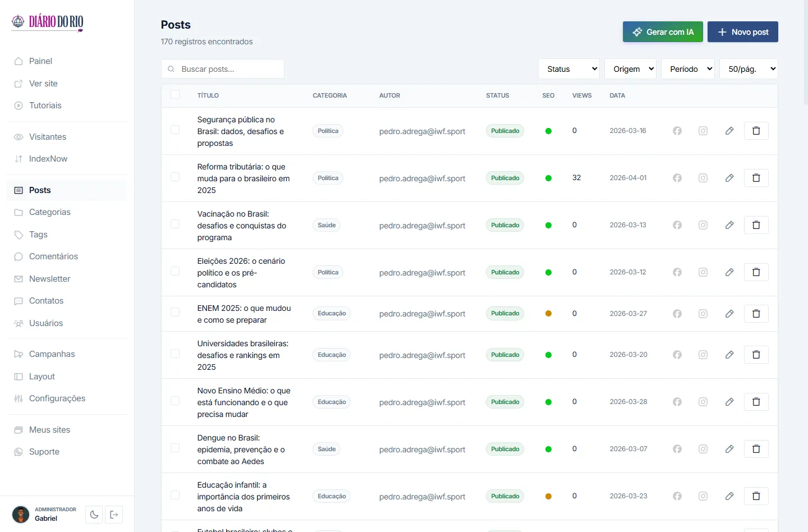This screenshot has width=808, height=532.
Task: Edit the Novo Ensino Médio post
Action: coord(729,402)
